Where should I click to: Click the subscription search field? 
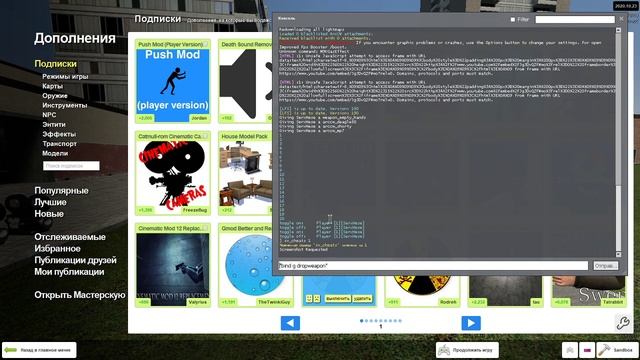point(71,166)
